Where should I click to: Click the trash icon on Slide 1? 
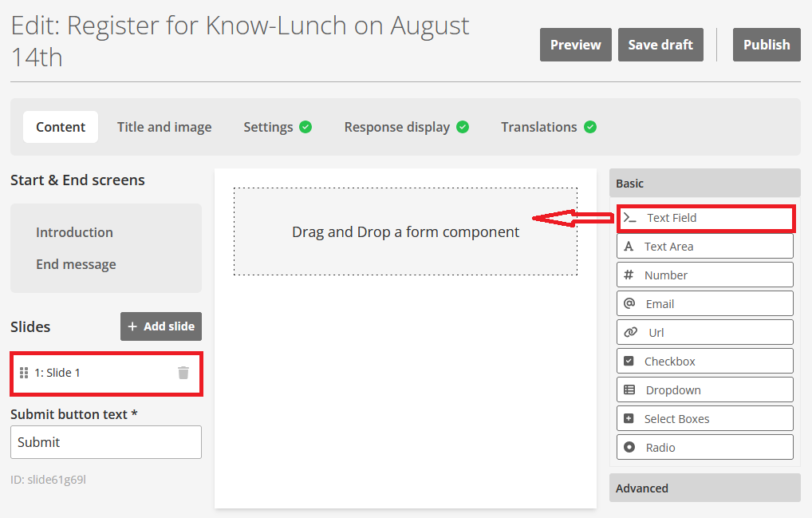[183, 373]
